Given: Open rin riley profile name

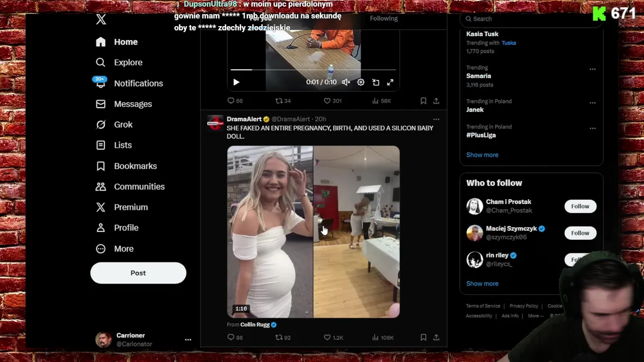Looking at the screenshot, I should pyautogui.click(x=497, y=255).
